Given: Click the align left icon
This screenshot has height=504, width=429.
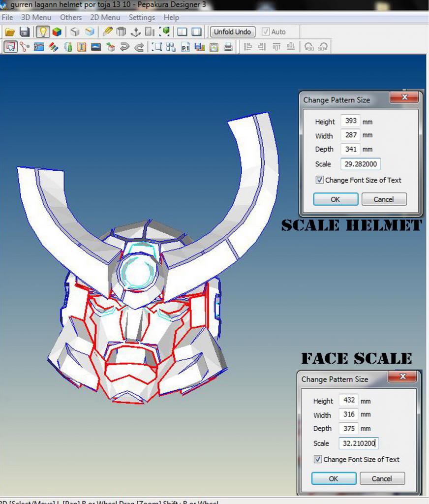Looking at the screenshot, I should click(x=248, y=47).
